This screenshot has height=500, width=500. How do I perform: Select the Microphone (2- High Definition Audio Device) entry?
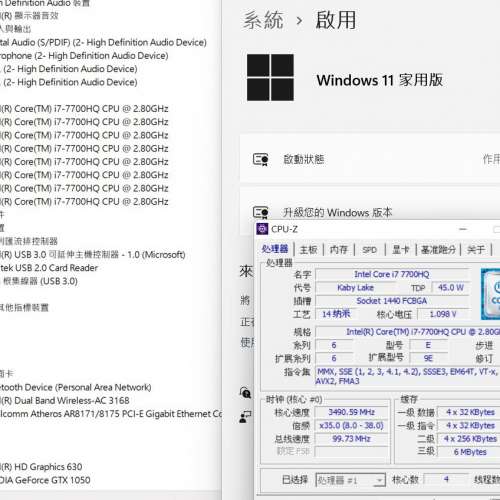pyautogui.click(x=83, y=56)
